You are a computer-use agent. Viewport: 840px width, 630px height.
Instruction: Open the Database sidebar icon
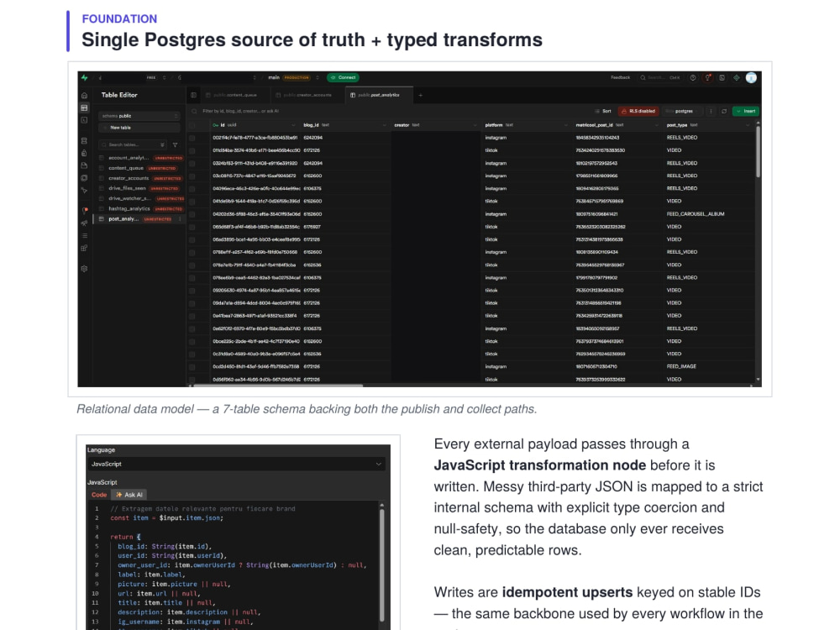tap(85, 141)
